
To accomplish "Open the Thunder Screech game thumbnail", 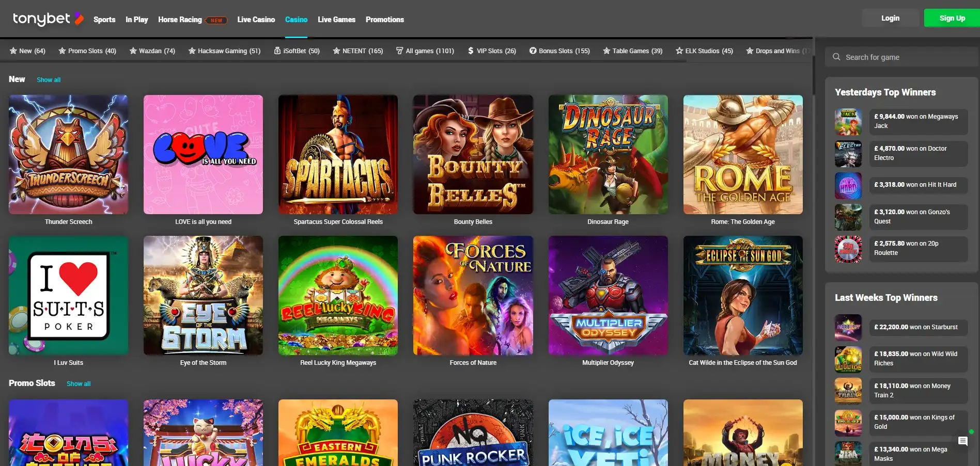I will pos(68,154).
